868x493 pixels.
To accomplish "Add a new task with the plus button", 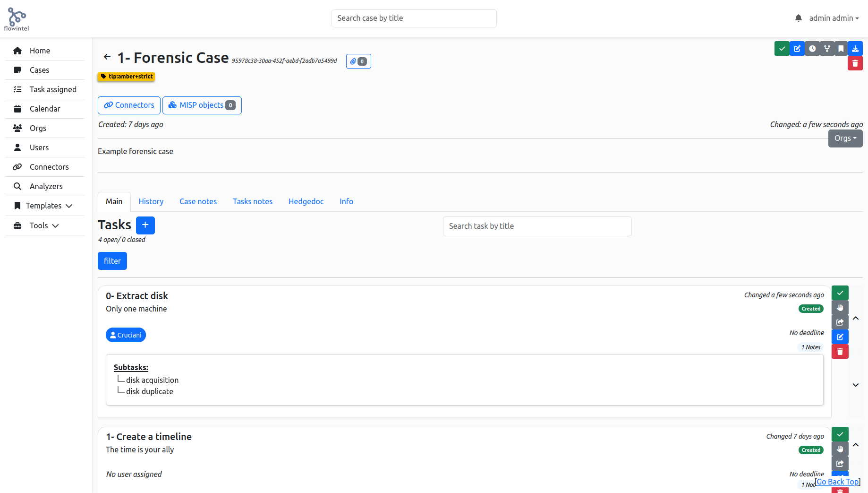I will [145, 225].
